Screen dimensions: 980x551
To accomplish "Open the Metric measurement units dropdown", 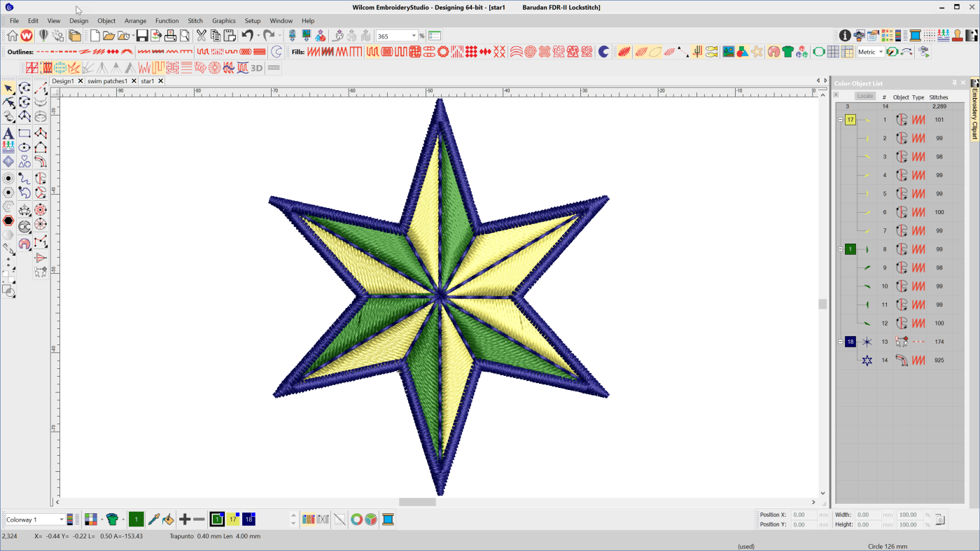I will pyautogui.click(x=881, y=52).
